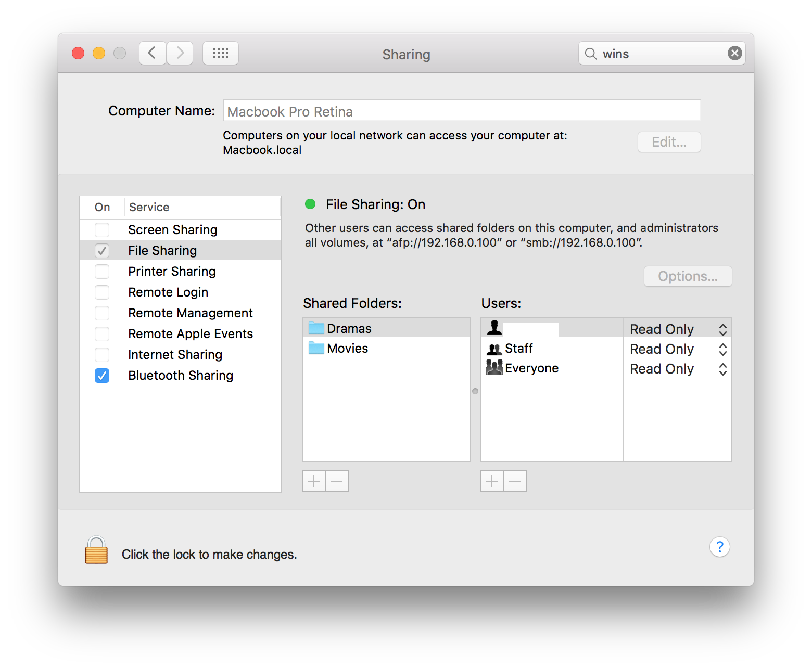
Task: Disable Bluetooth Sharing checkbox
Action: point(102,376)
